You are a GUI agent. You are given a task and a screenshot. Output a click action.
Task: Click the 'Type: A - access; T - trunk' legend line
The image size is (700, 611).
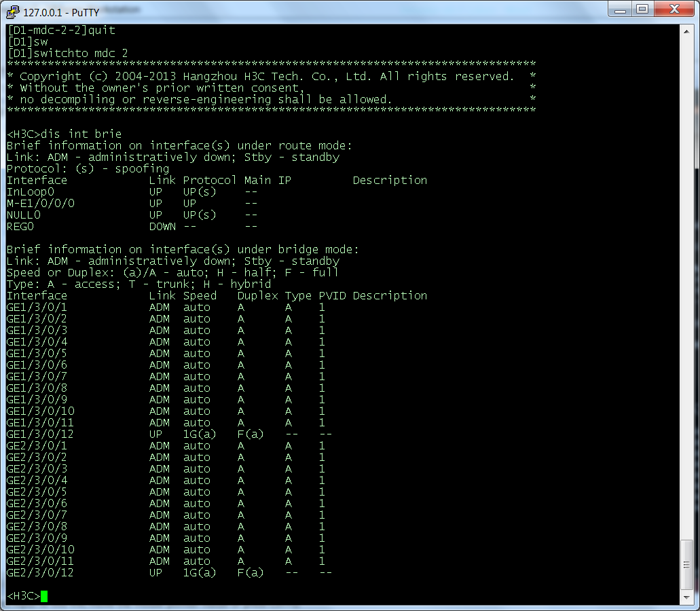[139, 284]
